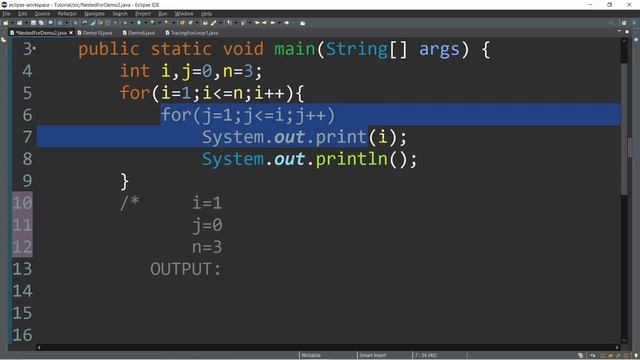Click the Open Type toolbar icon

tap(205, 23)
